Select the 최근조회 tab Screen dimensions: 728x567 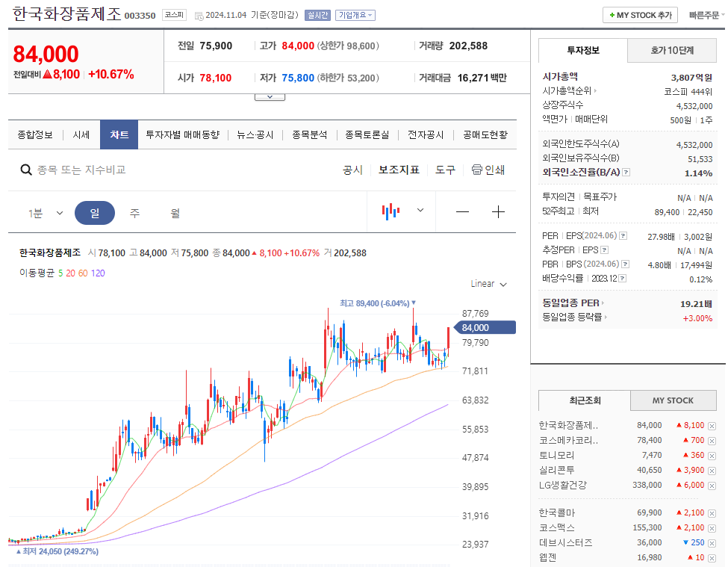tap(585, 400)
